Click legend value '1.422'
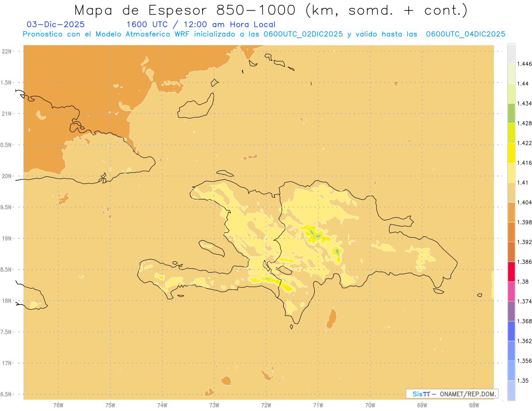The width and height of the screenshot is (532, 411). 525,143
